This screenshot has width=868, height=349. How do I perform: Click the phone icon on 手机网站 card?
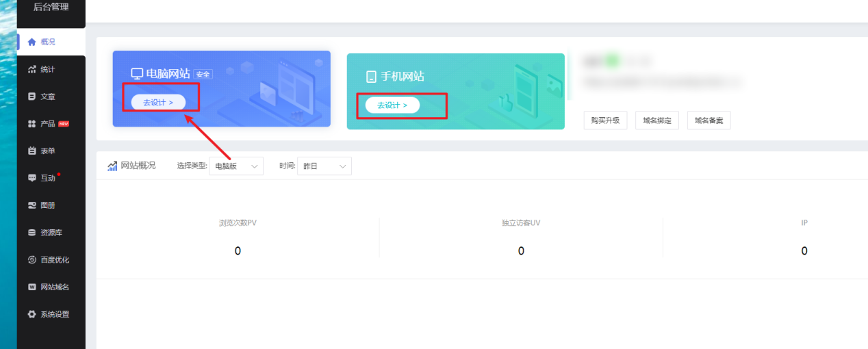click(x=371, y=77)
